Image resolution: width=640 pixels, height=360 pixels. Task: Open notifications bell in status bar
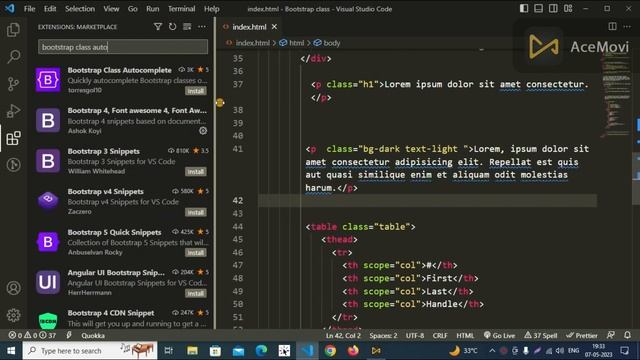pyautogui.click(x=627, y=336)
